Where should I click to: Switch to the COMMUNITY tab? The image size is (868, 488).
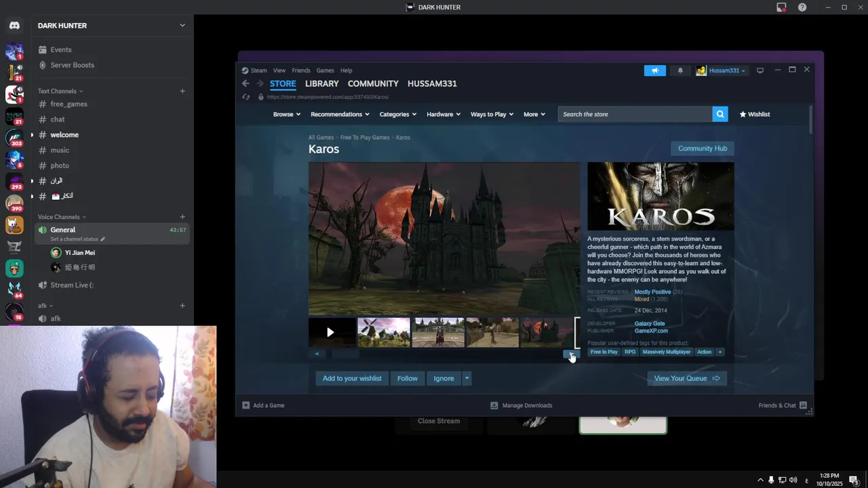click(373, 83)
